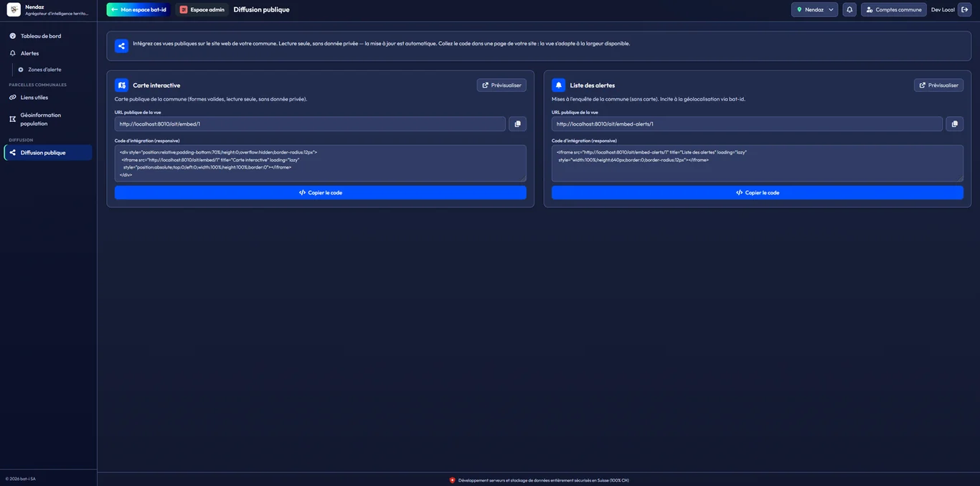Click the Liste des alertes bell icon

pos(558,85)
